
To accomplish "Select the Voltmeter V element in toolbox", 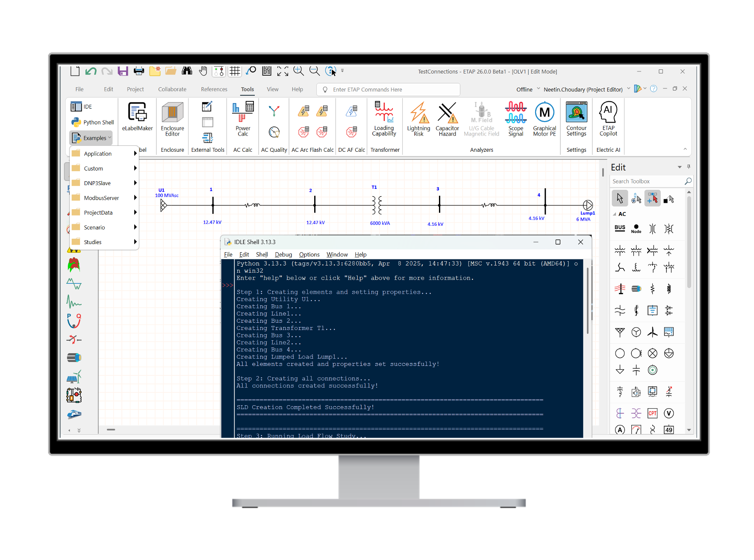I will tap(669, 413).
